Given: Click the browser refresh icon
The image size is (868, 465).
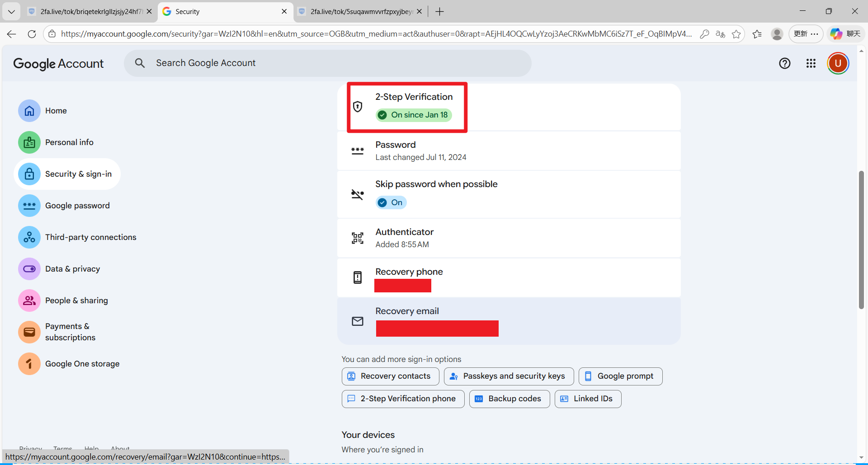Looking at the screenshot, I should point(32,34).
